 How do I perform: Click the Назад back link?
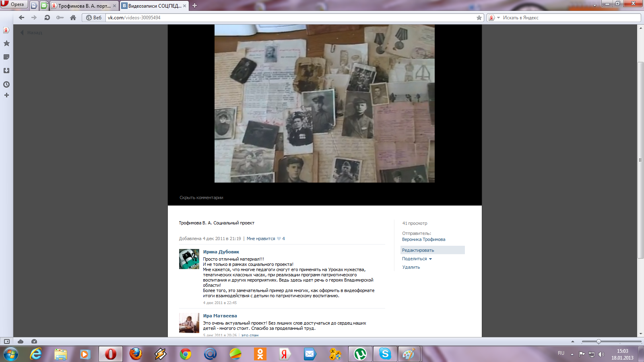tap(31, 33)
